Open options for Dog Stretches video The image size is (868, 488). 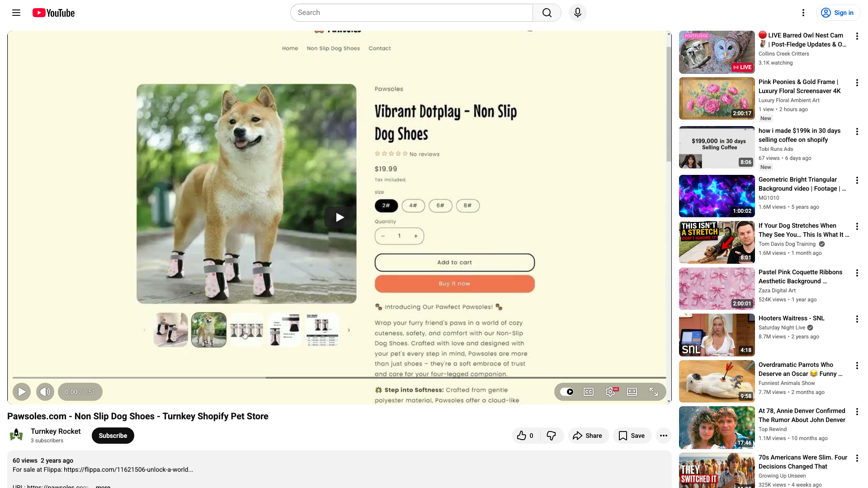point(857,226)
